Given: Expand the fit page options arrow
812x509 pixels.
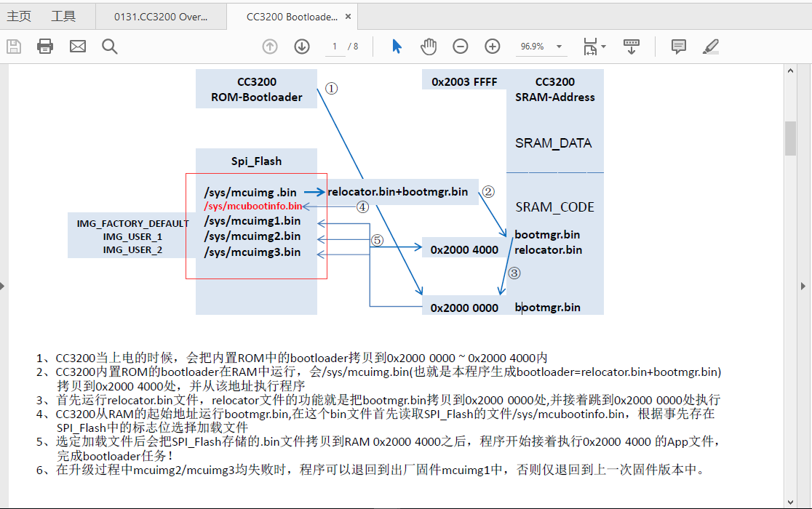Looking at the screenshot, I should click(604, 47).
